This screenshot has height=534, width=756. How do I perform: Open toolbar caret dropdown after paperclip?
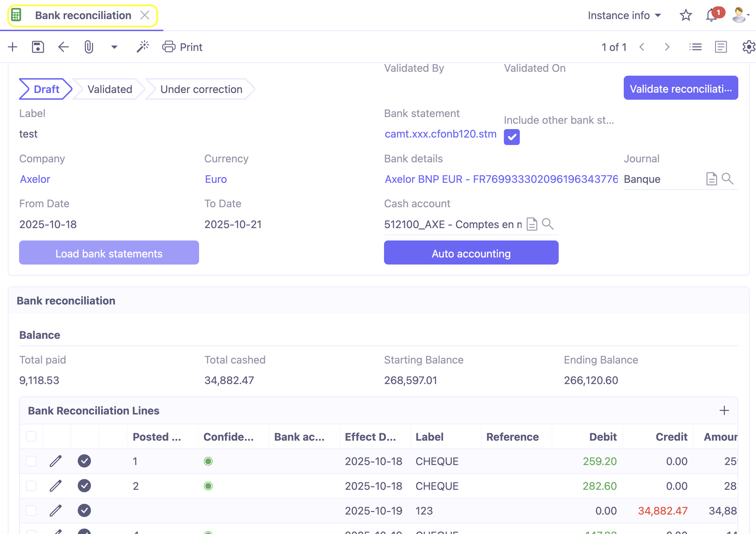(114, 47)
